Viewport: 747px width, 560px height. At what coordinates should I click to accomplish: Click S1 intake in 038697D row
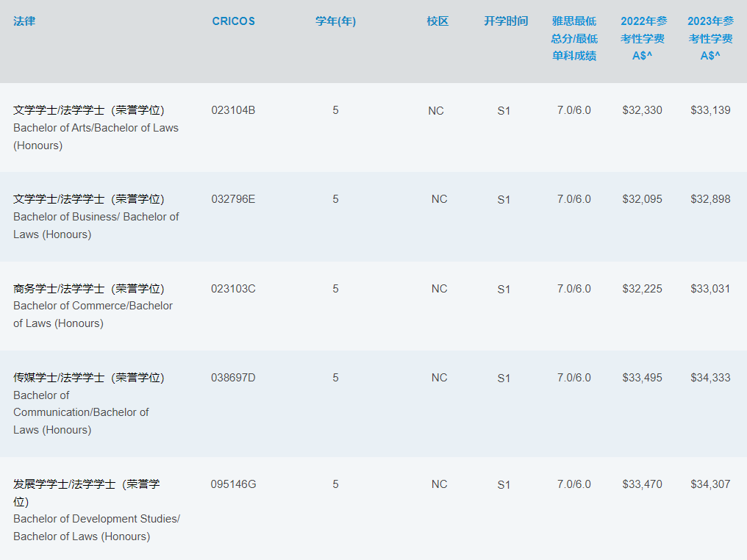click(504, 378)
